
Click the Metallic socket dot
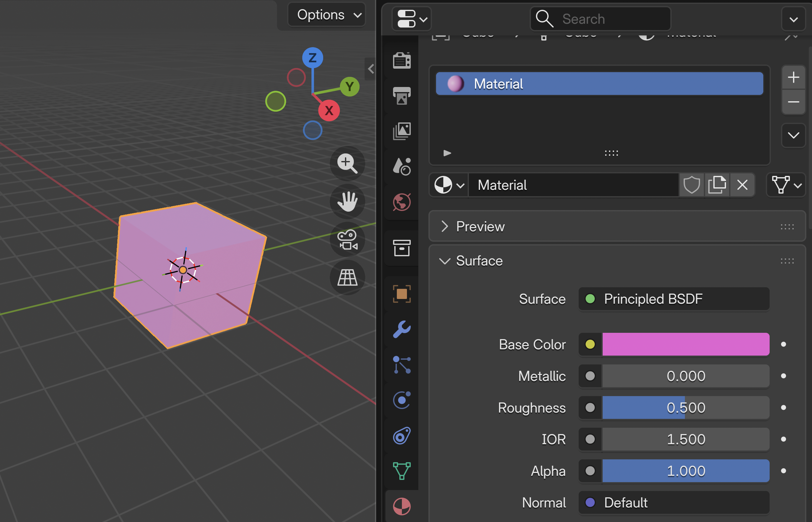point(590,376)
